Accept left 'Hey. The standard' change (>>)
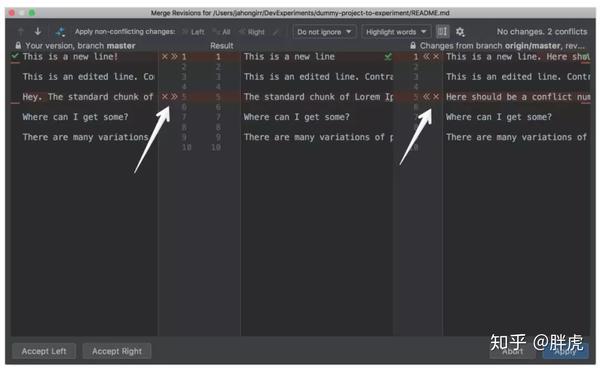This screenshot has height=368, width=600. 174,96
